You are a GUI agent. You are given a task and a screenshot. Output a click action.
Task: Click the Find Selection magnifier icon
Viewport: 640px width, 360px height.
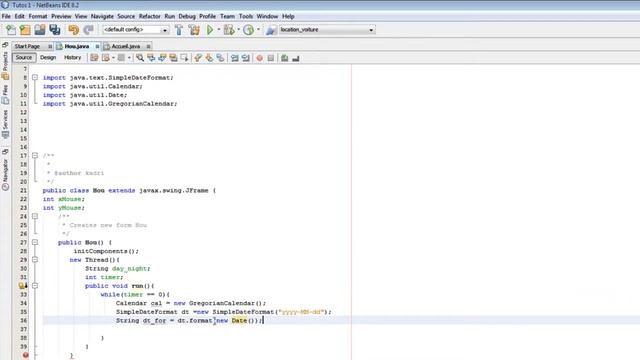(x=140, y=58)
